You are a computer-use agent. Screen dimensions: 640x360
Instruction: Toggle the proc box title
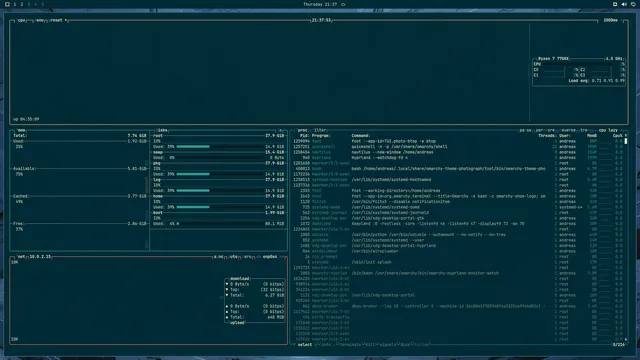pyautogui.click(x=302, y=130)
